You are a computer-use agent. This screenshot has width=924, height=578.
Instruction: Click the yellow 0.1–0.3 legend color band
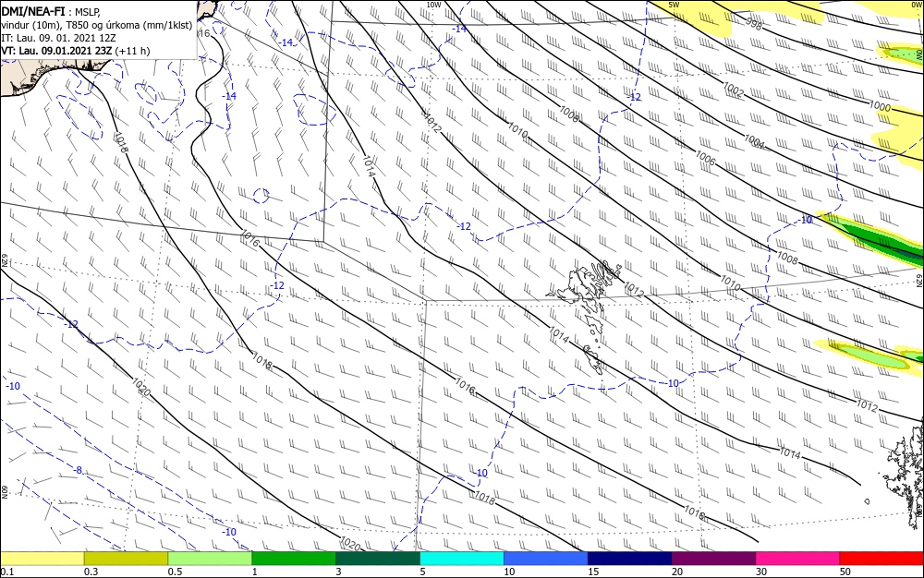click(x=43, y=559)
